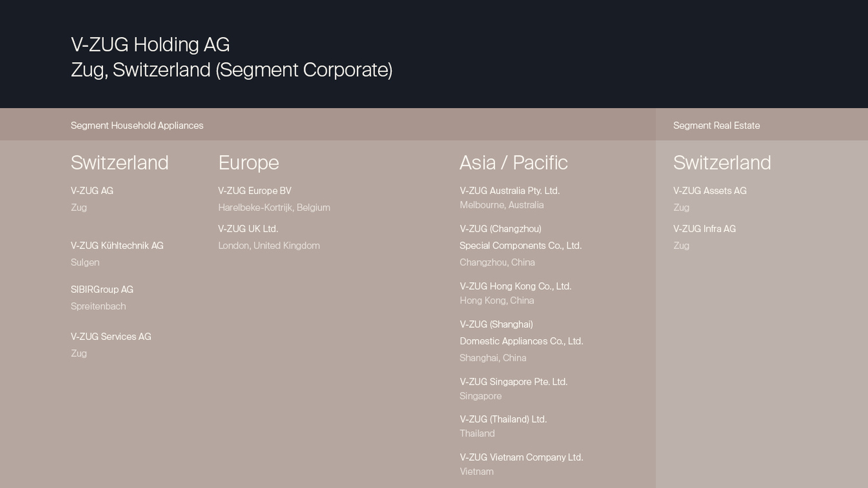Click Shanghai, China location
Screen dimensions: 868x488
point(493,358)
